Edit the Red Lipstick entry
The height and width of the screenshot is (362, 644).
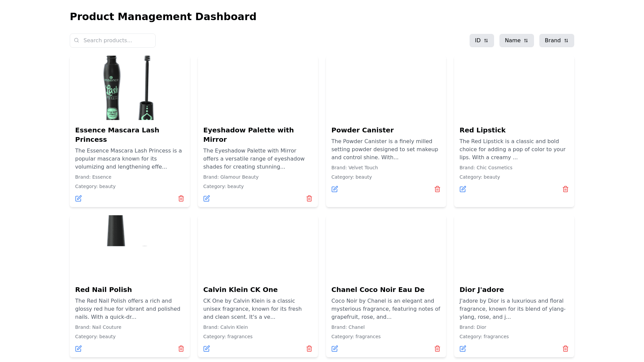coord(463,189)
